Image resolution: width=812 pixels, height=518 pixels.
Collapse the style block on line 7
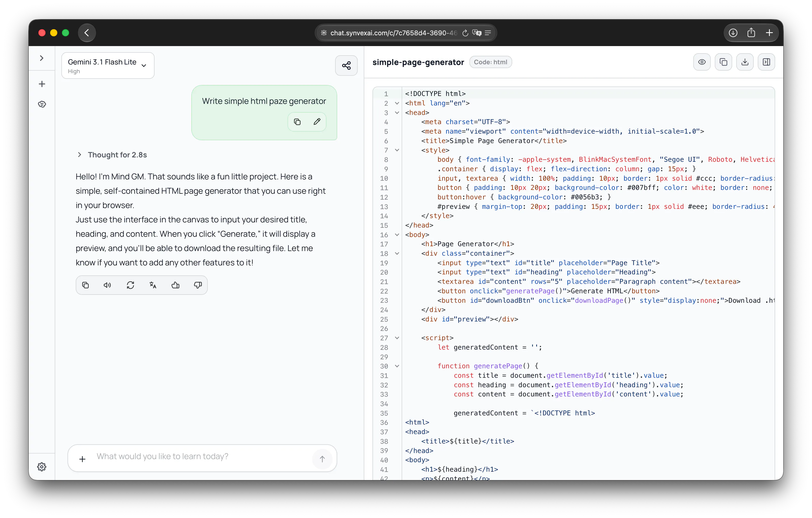click(397, 150)
